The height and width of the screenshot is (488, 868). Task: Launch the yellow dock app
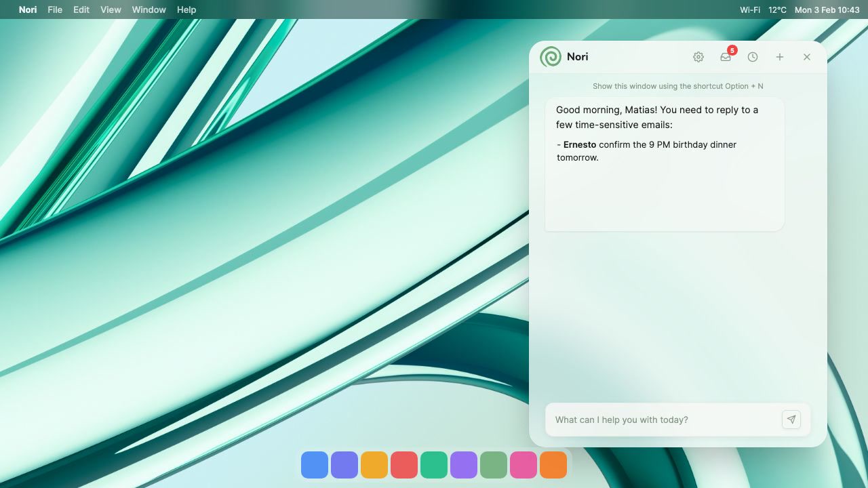[x=374, y=465]
